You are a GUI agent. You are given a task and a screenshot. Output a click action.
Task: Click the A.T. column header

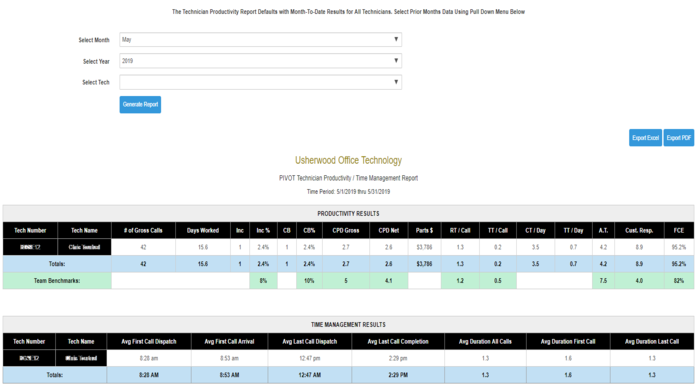[x=603, y=230]
